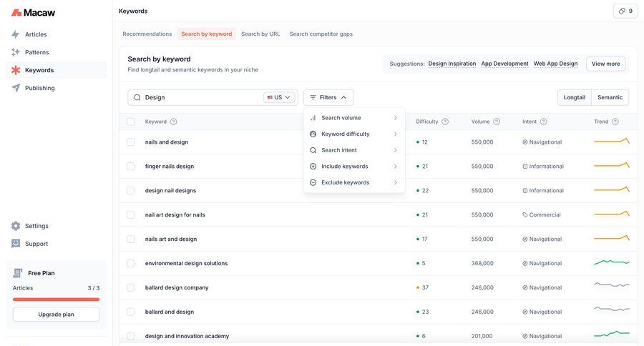Collapse the Filters dropdown
The image size is (644, 346).
pyautogui.click(x=328, y=97)
